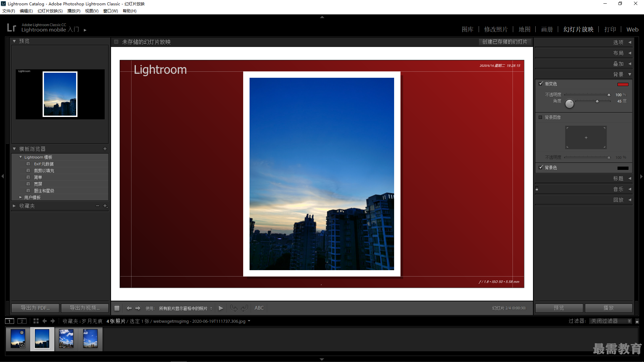The width and height of the screenshot is (644, 362).
Task: Select first filmstrip thumbnail
Action: (x=18, y=339)
